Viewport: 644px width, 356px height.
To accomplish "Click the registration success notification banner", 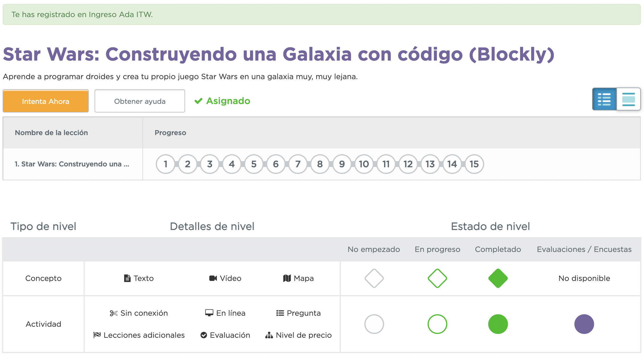I will click(x=321, y=14).
